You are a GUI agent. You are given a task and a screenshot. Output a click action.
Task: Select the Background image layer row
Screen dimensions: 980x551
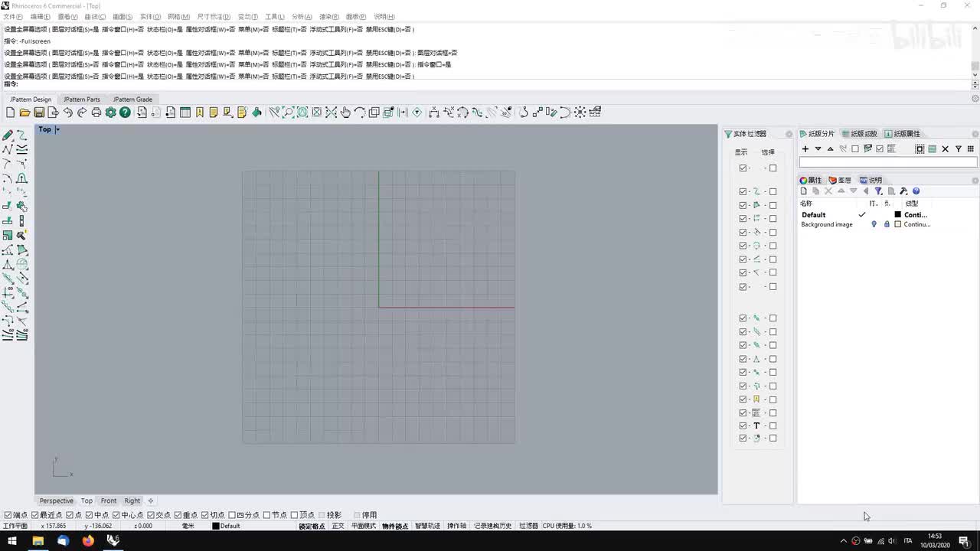[x=888, y=224]
